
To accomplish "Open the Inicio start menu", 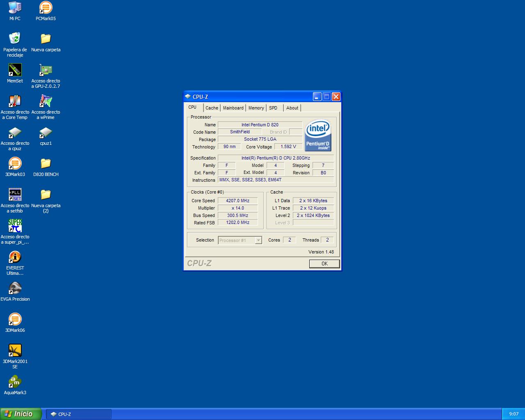I will click(21, 414).
